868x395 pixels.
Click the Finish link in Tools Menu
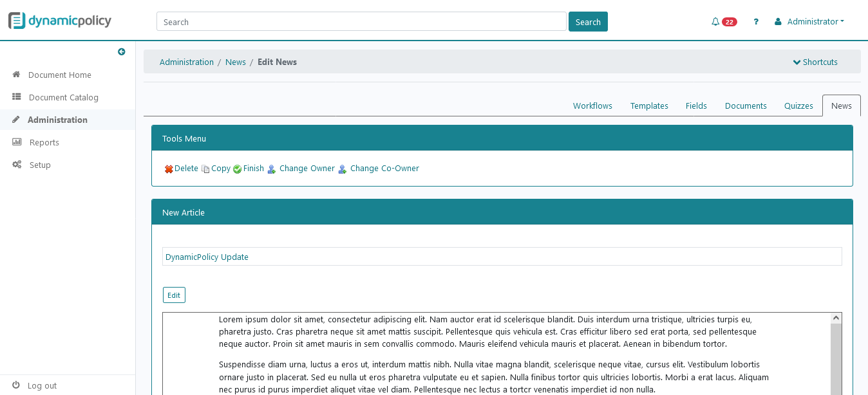pyautogui.click(x=254, y=169)
